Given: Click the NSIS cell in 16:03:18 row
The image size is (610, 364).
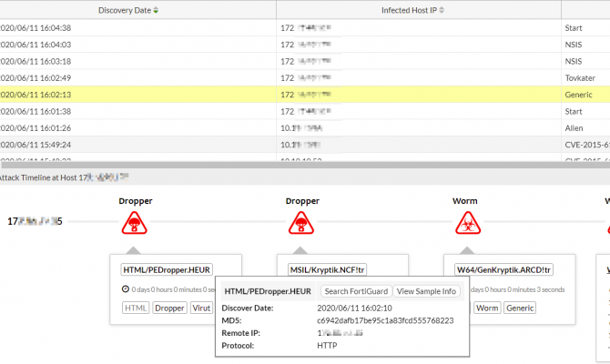Looking at the screenshot, I should point(574,61).
